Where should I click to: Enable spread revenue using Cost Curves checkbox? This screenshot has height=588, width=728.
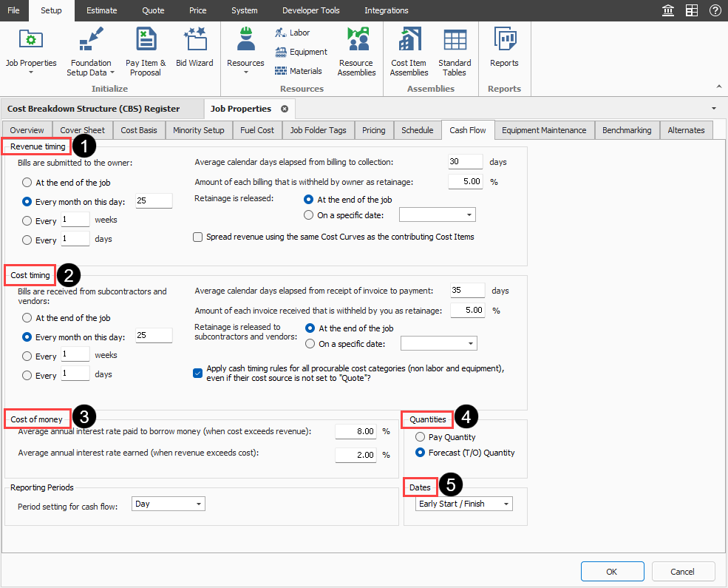point(198,237)
